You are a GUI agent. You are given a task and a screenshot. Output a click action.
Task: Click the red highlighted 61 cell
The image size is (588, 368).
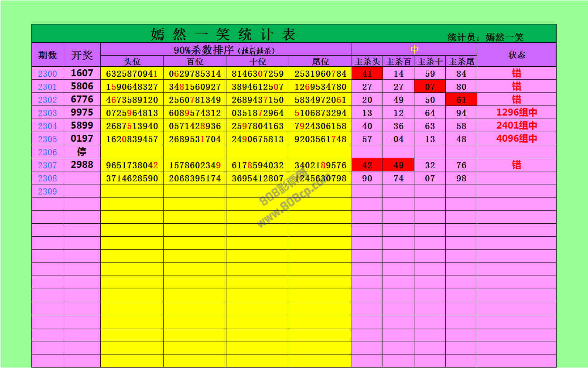(461, 100)
